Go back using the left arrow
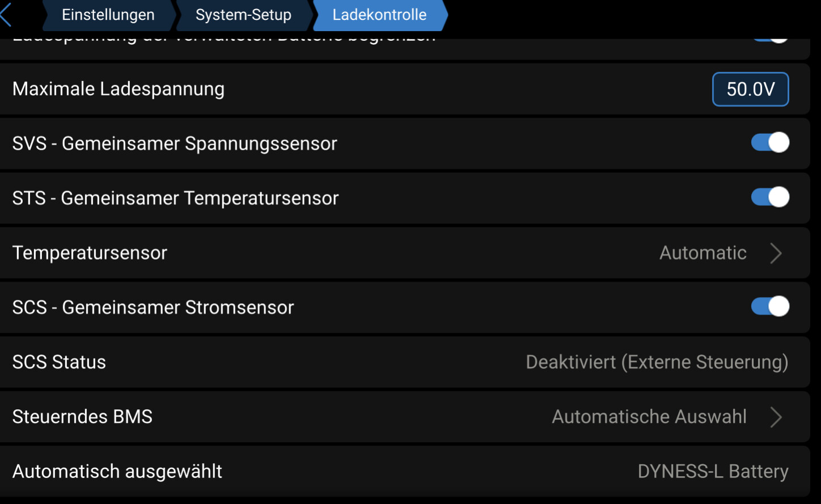 (x=7, y=15)
